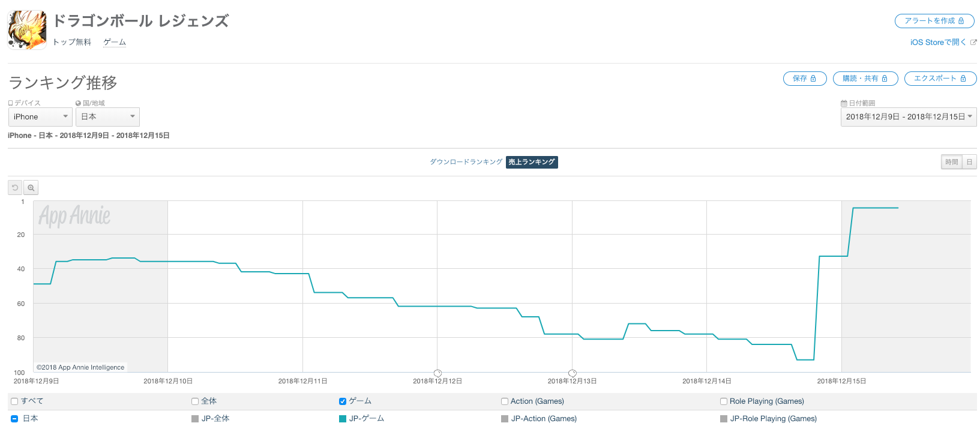Click the event marker at 2018年12月12日

point(437,373)
